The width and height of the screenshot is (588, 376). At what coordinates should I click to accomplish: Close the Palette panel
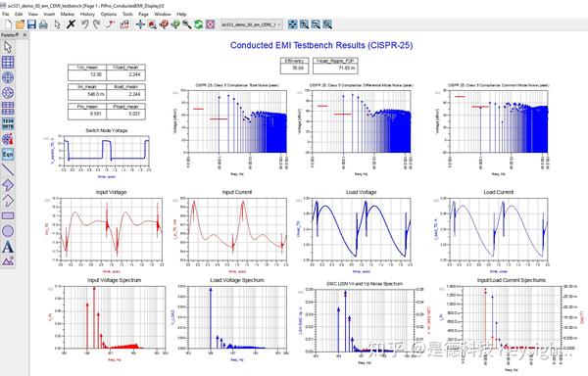pos(24,35)
